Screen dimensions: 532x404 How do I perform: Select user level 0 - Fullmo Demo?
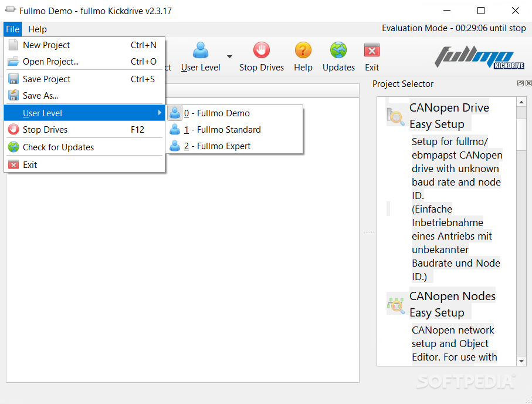click(x=235, y=113)
